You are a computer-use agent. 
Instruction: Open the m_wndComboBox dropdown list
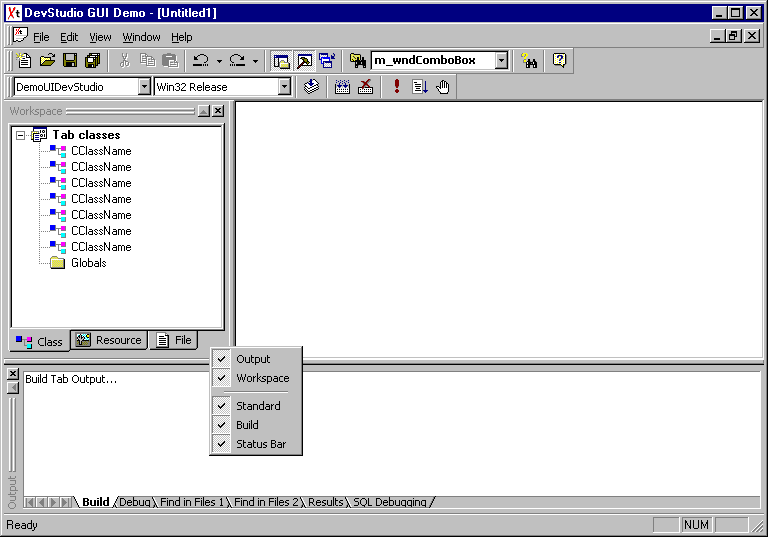click(x=502, y=61)
